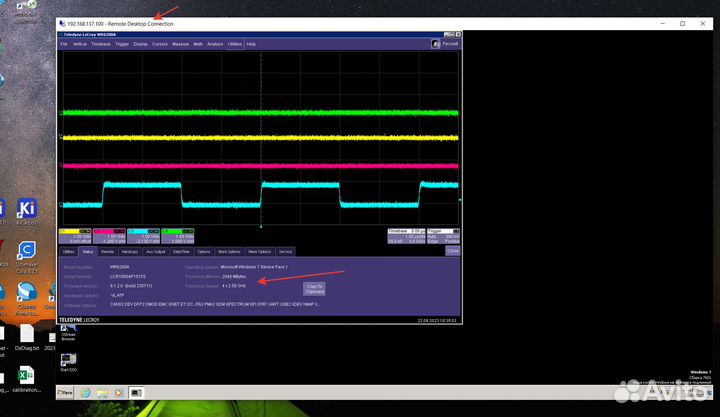Open Internet Explorer from the remote taskbar
Viewport: 720px width, 417px height.
(x=85, y=393)
